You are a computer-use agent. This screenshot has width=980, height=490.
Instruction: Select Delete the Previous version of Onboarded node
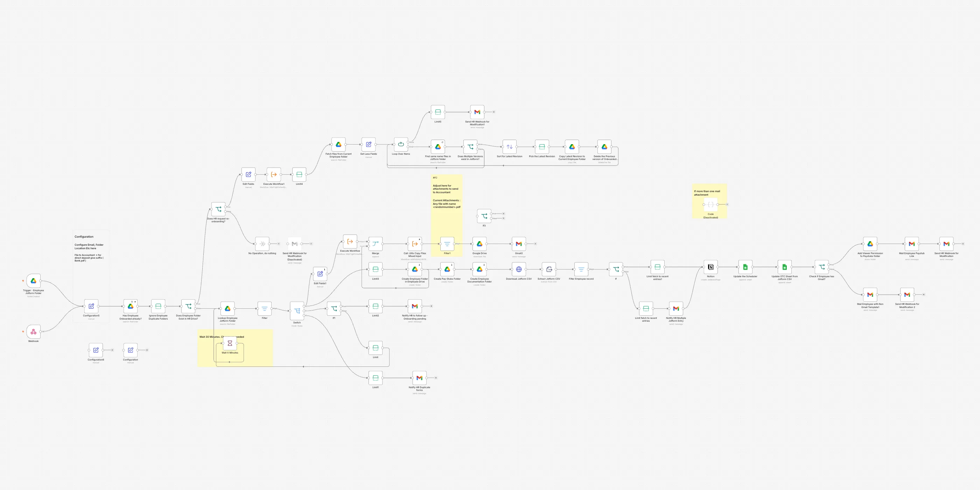[x=604, y=147]
